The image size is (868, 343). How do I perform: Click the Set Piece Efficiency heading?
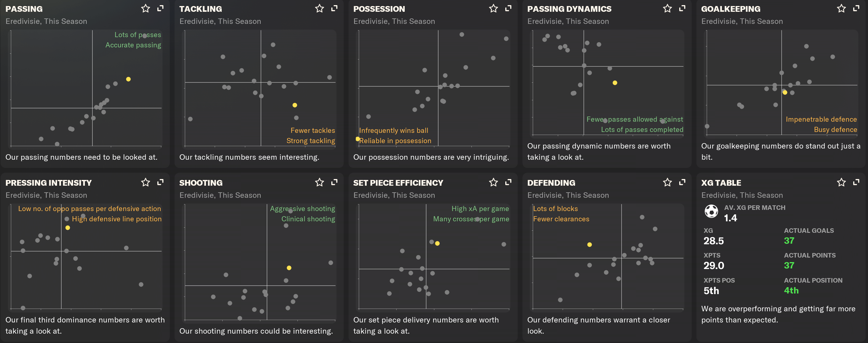coord(398,183)
